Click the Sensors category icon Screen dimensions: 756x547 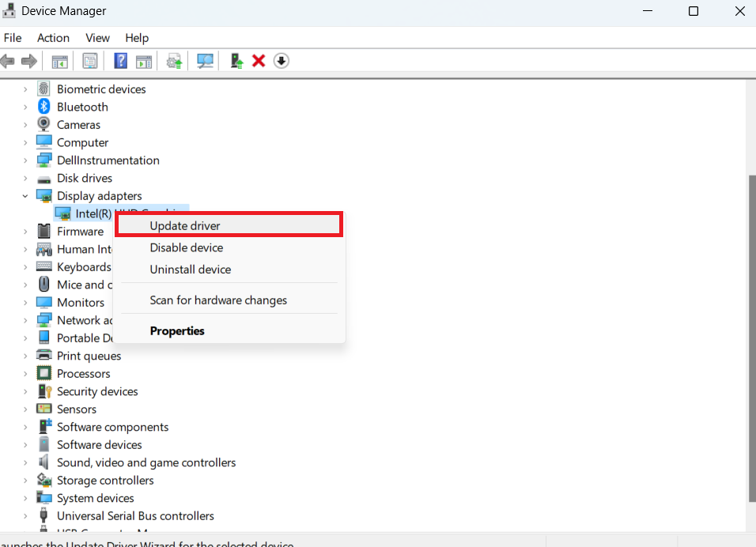[x=43, y=409]
